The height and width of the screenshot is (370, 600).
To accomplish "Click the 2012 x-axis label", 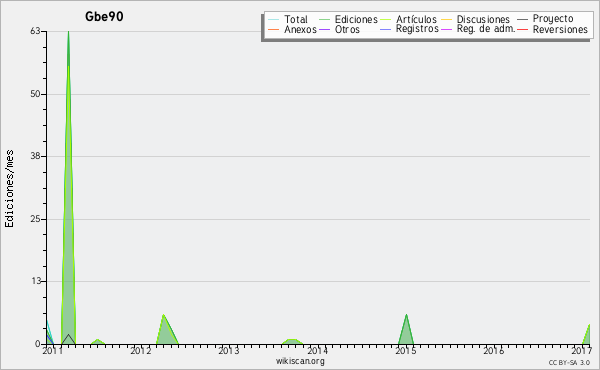I will click(140, 350).
